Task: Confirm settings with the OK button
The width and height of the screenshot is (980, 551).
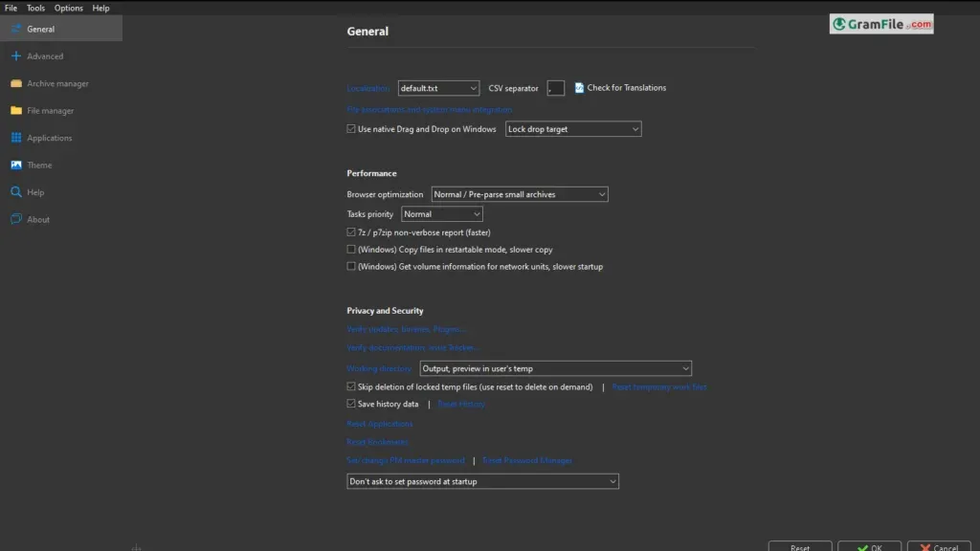Action: [869, 546]
